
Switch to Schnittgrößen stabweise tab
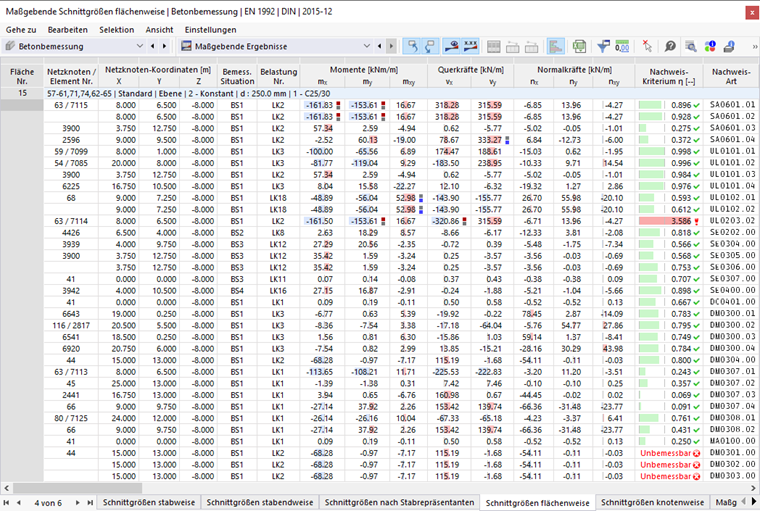[x=148, y=502]
